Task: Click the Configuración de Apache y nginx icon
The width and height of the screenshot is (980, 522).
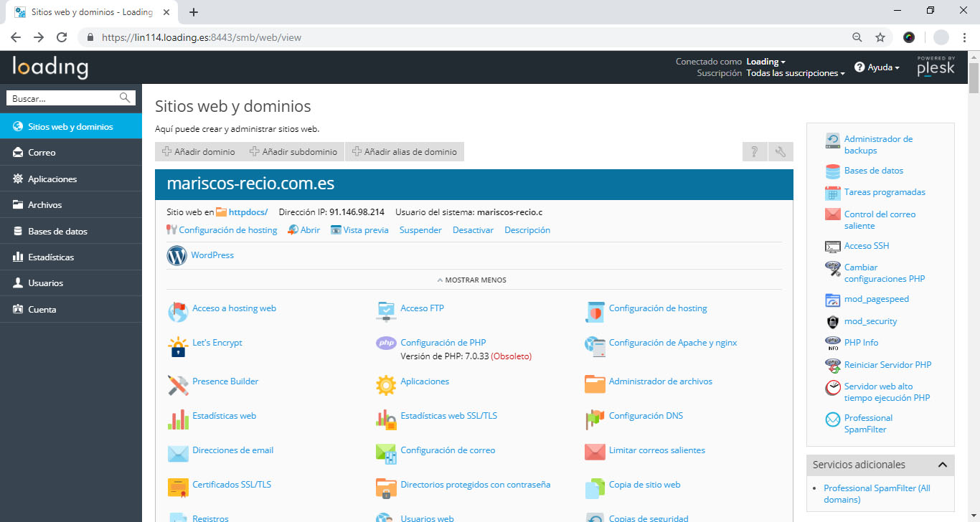Action: point(595,347)
